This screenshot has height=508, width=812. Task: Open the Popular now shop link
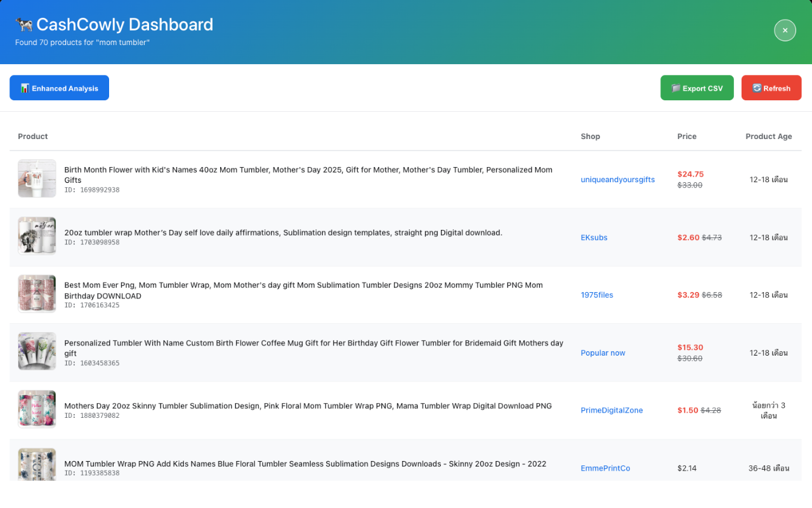coord(603,353)
